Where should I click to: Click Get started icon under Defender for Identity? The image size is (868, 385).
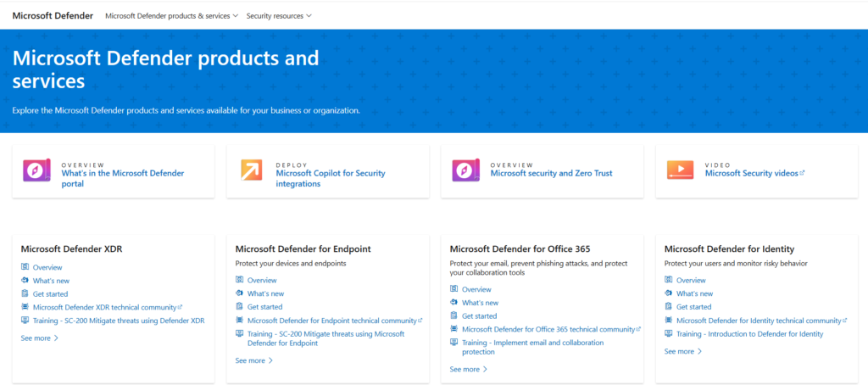(668, 307)
